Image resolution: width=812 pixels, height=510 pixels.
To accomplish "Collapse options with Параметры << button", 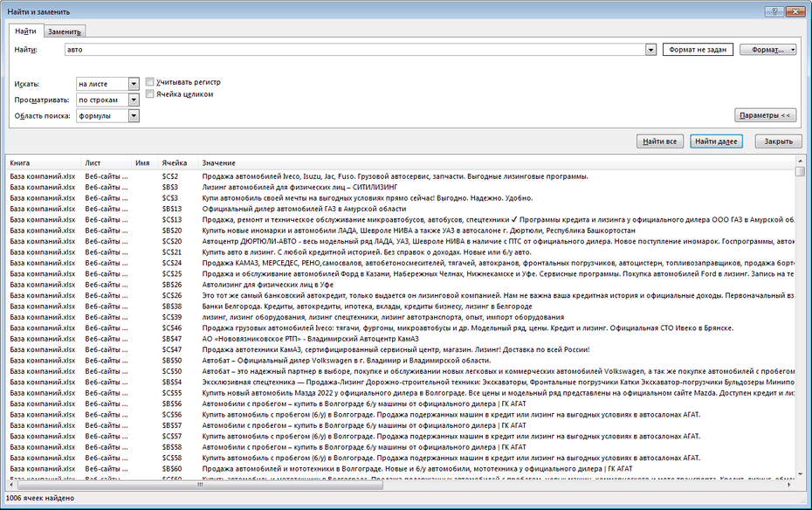I will click(765, 115).
